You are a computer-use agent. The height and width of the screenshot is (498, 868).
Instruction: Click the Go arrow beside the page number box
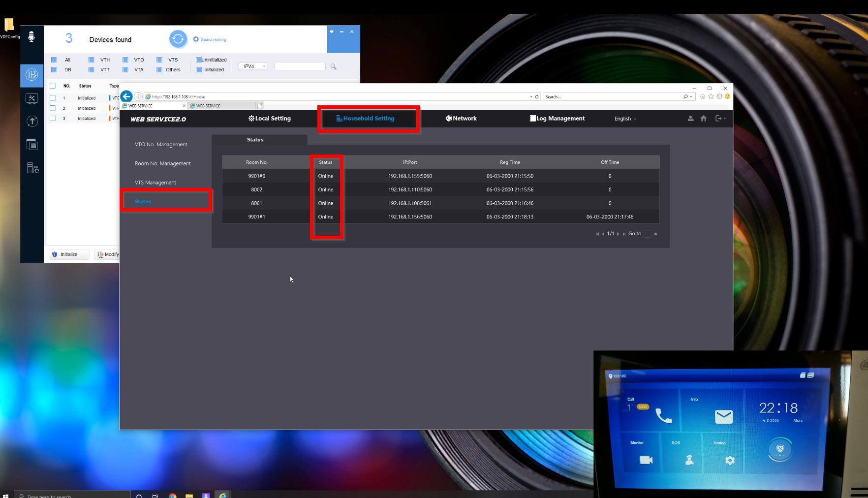[x=656, y=234]
